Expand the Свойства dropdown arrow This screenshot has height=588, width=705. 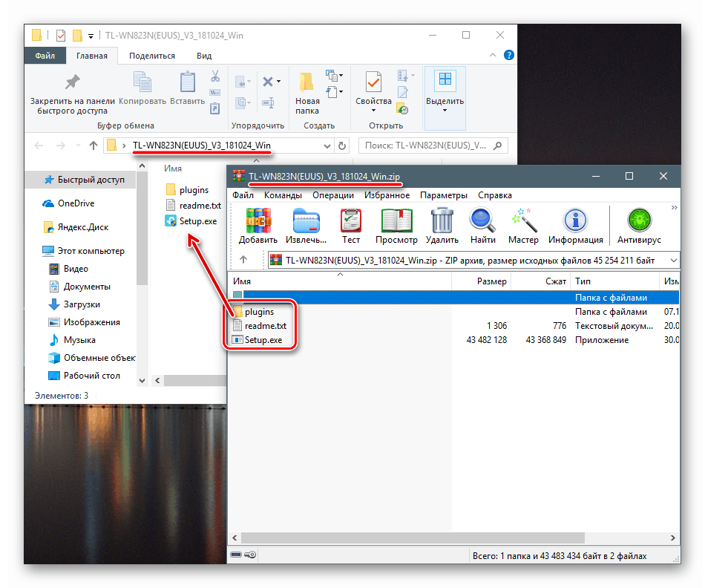(373, 111)
